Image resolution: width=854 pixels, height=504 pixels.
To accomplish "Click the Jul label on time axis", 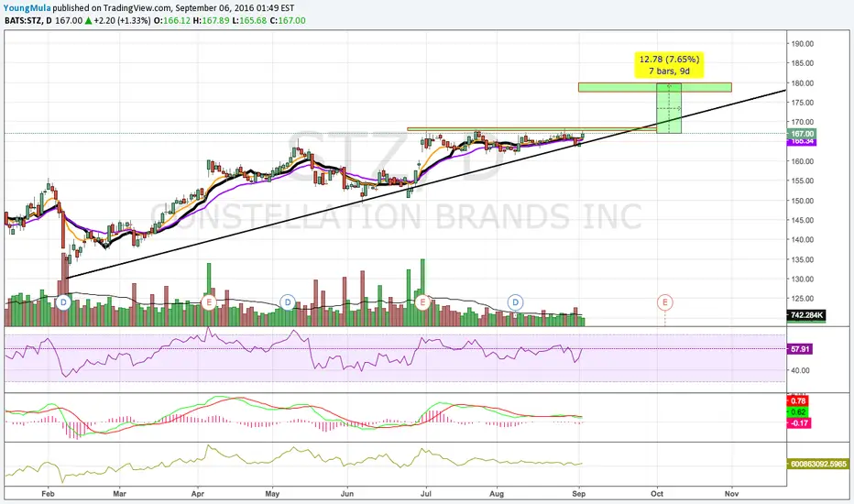I will (426, 494).
